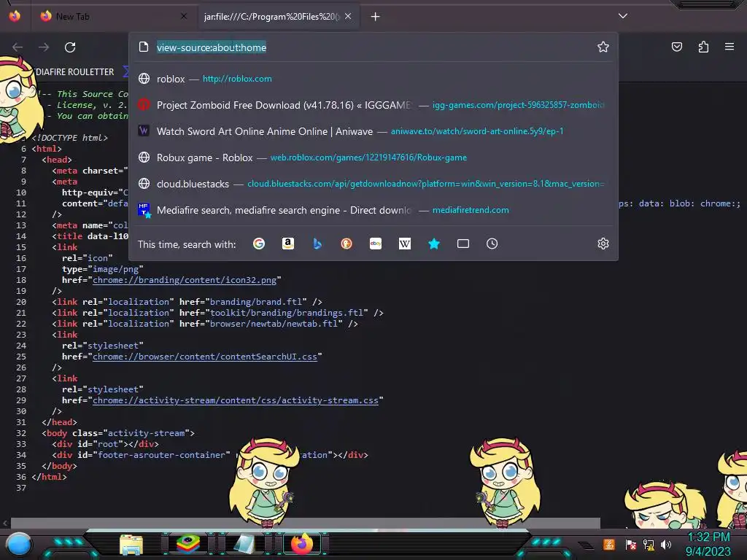Viewport: 747px width, 560px height.
Task: Select the cloud.bluestacks suggestion
Action: point(373,183)
